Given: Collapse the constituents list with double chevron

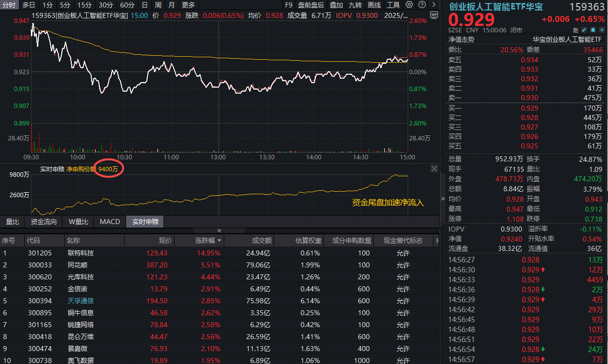Looking at the screenshot, I should 219,231.
